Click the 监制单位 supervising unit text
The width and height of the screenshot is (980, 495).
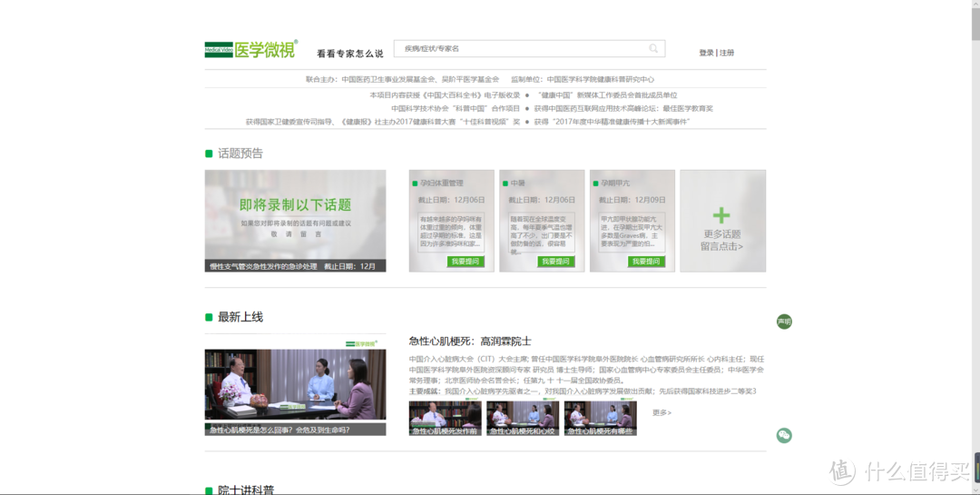pos(583,80)
